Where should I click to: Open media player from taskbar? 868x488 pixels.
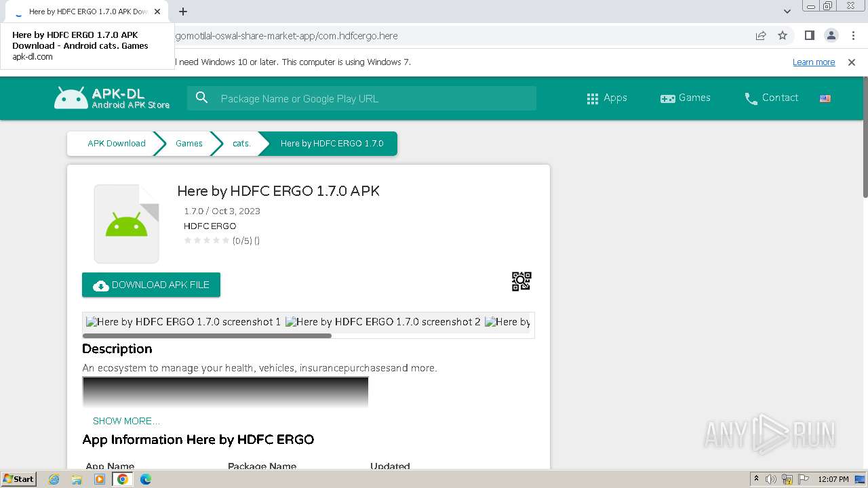(x=100, y=479)
